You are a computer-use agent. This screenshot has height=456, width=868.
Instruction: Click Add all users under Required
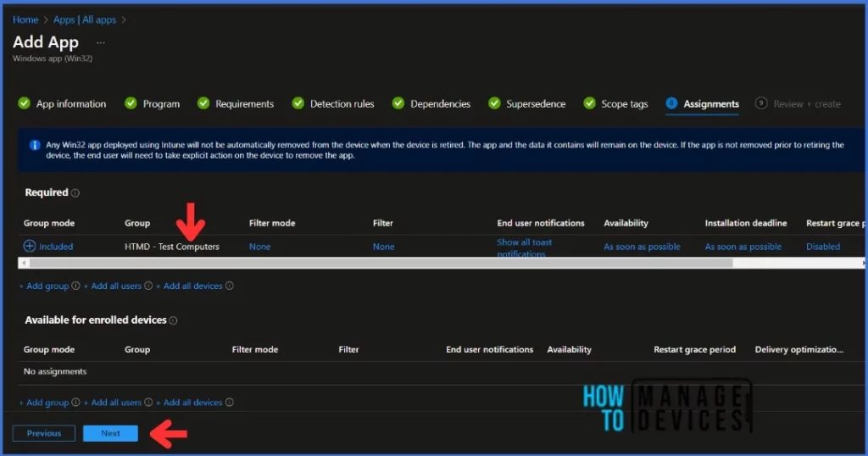pyautogui.click(x=113, y=286)
